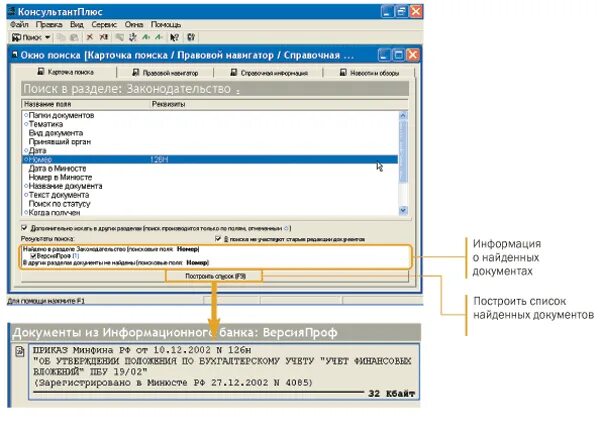Click the Название поля column header
This screenshot has height=436, width=600.
[86, 104]
